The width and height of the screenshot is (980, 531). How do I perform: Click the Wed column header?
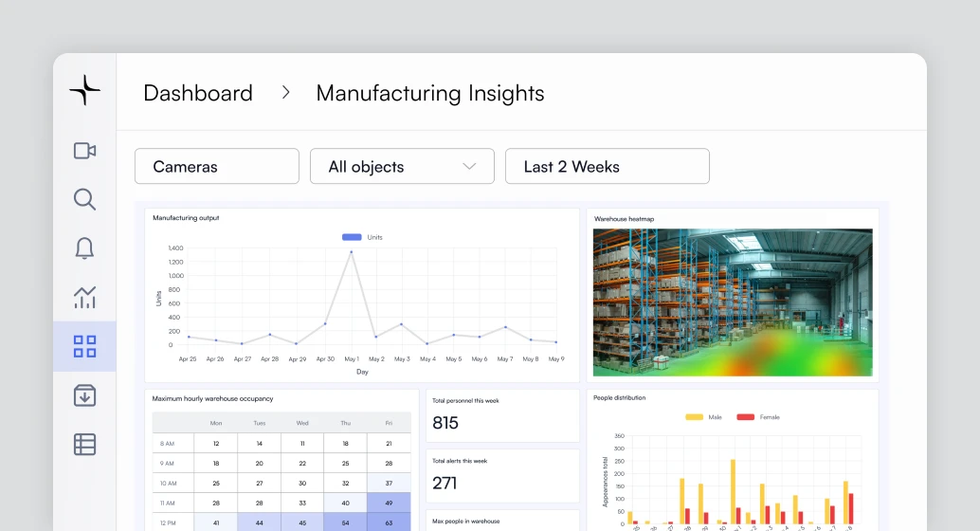click(x=302, y=424)
